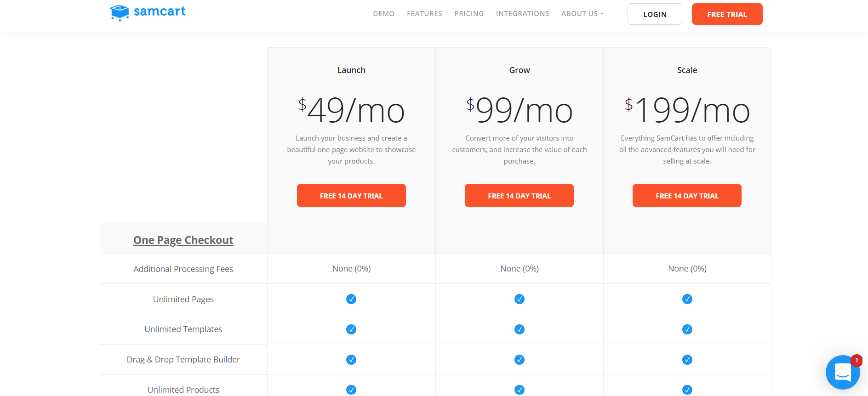Click the header Free Trial button

[x=727, y=14]
